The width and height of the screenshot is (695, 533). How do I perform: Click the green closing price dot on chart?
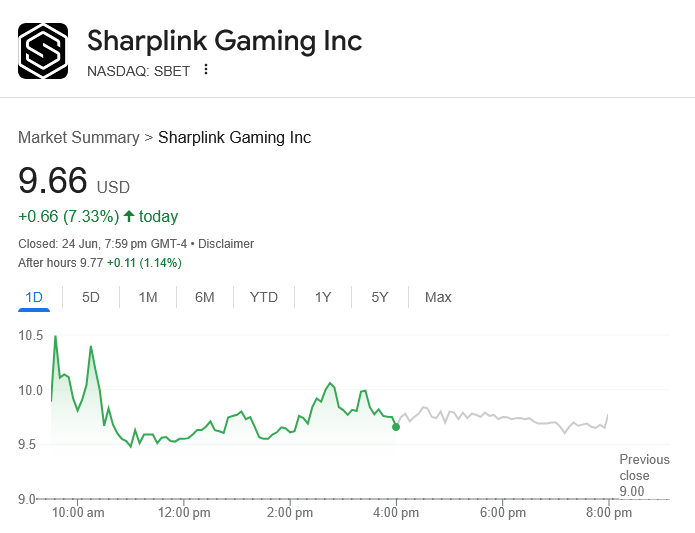396,427
